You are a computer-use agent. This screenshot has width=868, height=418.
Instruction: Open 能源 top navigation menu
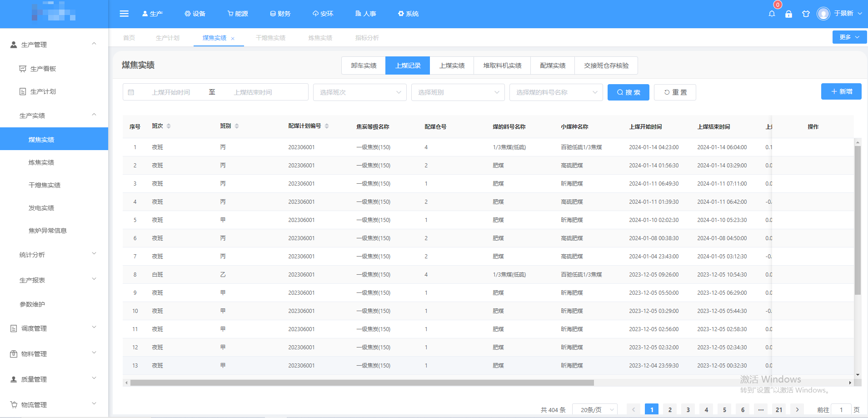(x=238, y=14)
